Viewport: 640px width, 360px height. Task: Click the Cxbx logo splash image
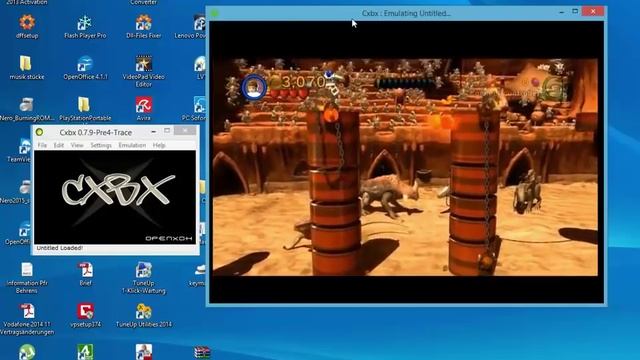[x=115, y=197]
